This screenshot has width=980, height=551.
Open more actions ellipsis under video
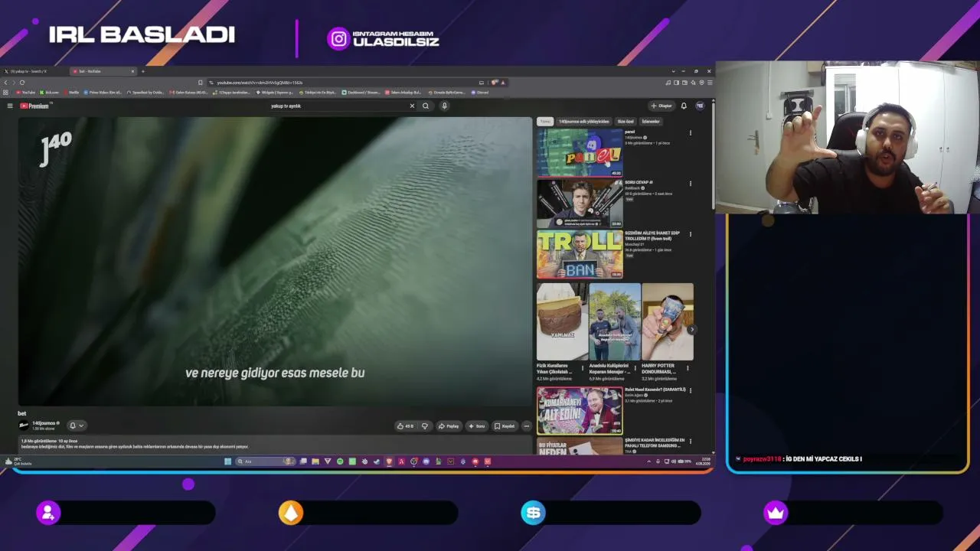(x=526, y=426)
